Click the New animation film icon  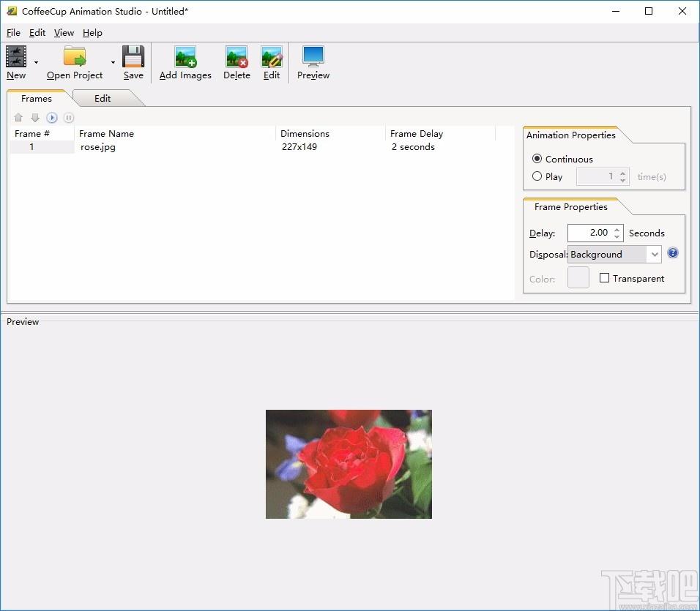tap(16, 56)
